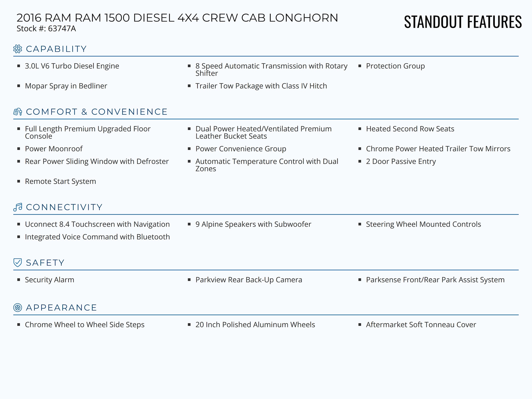Screen dimensions: 532x399
Task: Select the Power Moonroof feature
Action: 54,149
